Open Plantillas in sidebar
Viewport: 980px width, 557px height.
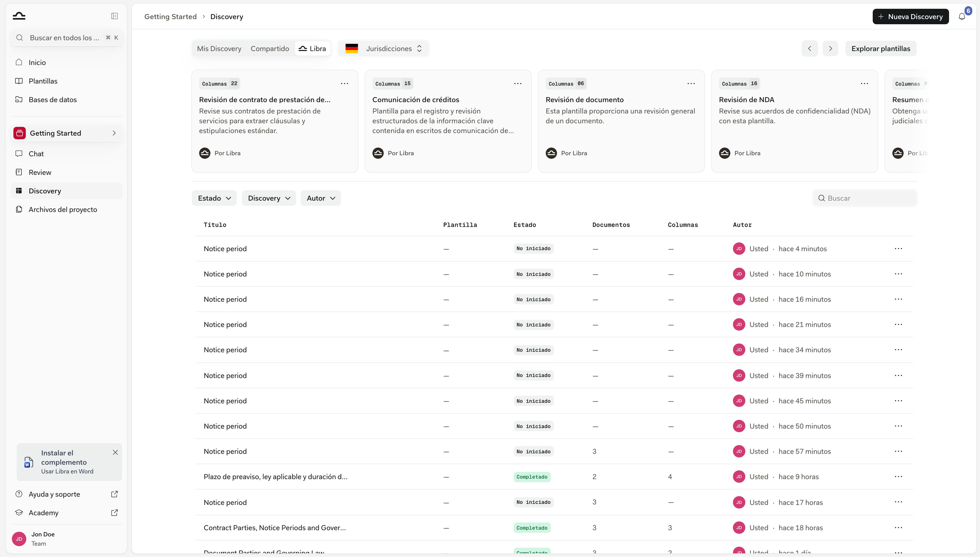67,81
